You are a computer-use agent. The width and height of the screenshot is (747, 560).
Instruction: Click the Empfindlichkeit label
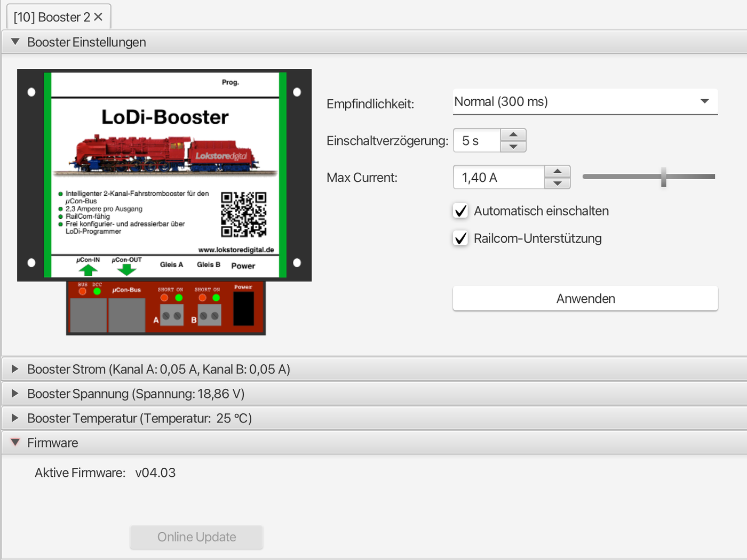click(x=370, y=104)
